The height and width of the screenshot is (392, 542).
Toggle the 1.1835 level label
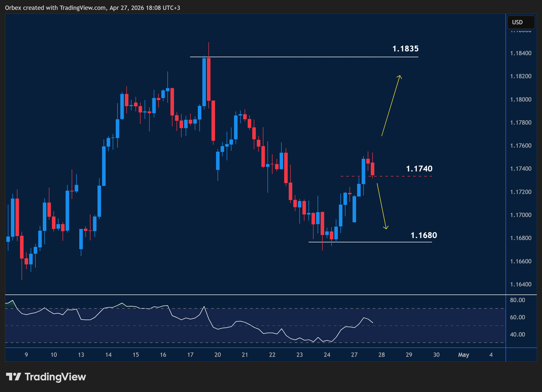click(x=406, y=49)
